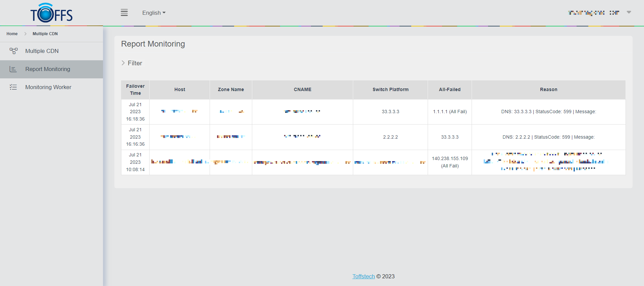Select Monitoring Worker in sidebar
This screenshot has width=644, height=286.
(x=48, y=87)
